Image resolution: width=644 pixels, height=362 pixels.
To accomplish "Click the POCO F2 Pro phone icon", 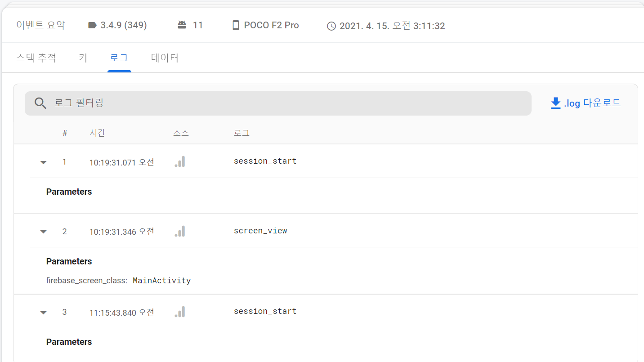I will tap(236, 25).
